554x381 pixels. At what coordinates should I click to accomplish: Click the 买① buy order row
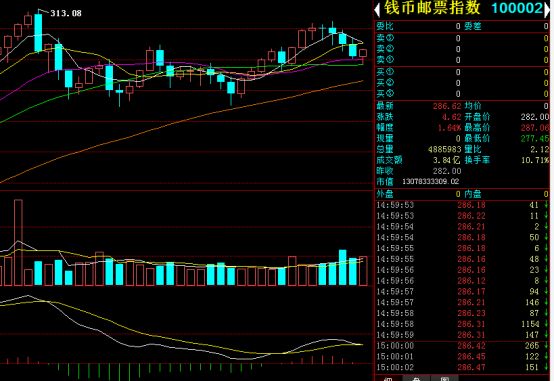pos(462,72)
